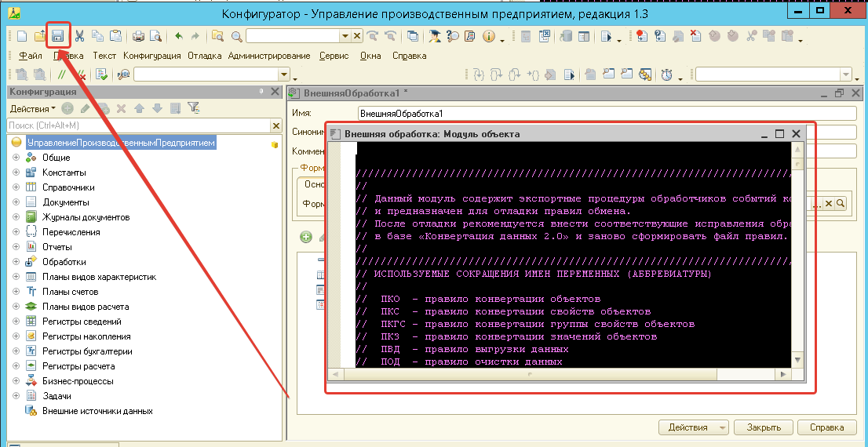The height and width of the screenshot is (447, 868).
Task: Expand the Общие tree node
Action: point(16,158)
